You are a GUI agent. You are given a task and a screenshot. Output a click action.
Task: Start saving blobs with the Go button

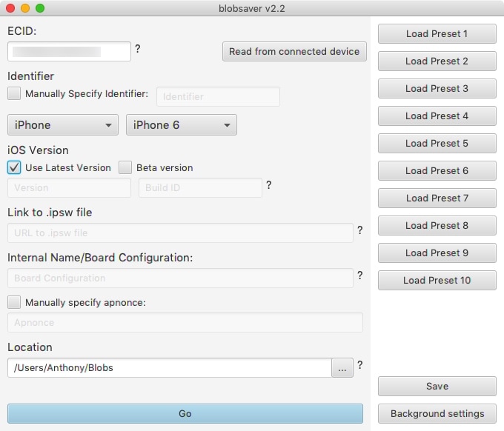point(185,414)
